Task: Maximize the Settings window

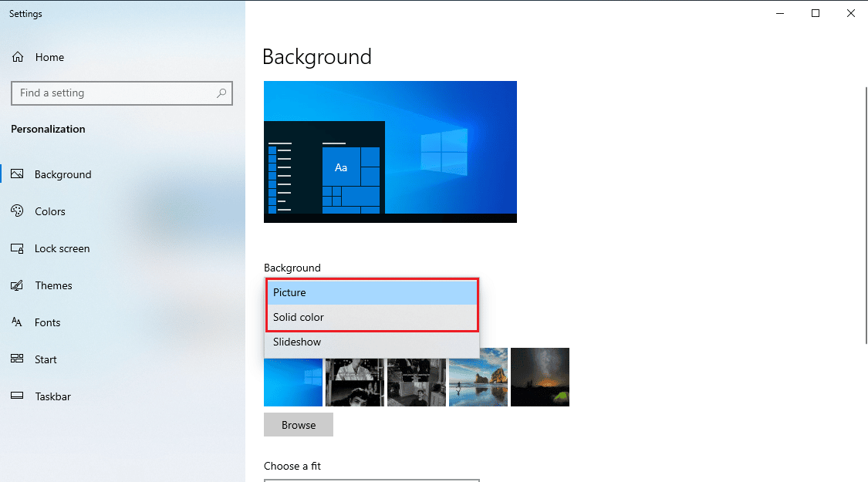Action: point(816,13)
